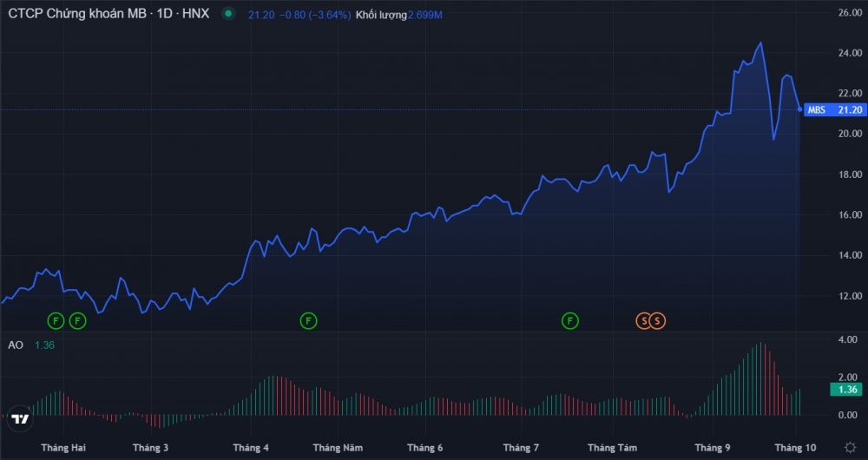Click the 0.00 AO axis label
Image resolution: width=868 pixels, height=460 pixels.
tap(847, 415)
